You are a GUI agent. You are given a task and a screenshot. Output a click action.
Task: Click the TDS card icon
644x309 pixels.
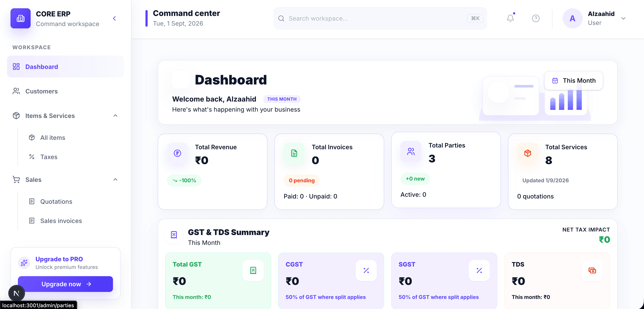[592, 270]
